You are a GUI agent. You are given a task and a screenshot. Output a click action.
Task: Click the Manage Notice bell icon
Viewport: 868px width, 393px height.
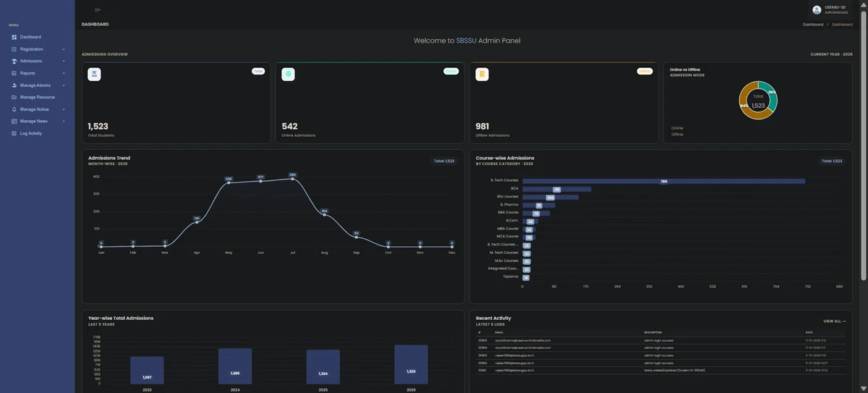click(14, 109)
